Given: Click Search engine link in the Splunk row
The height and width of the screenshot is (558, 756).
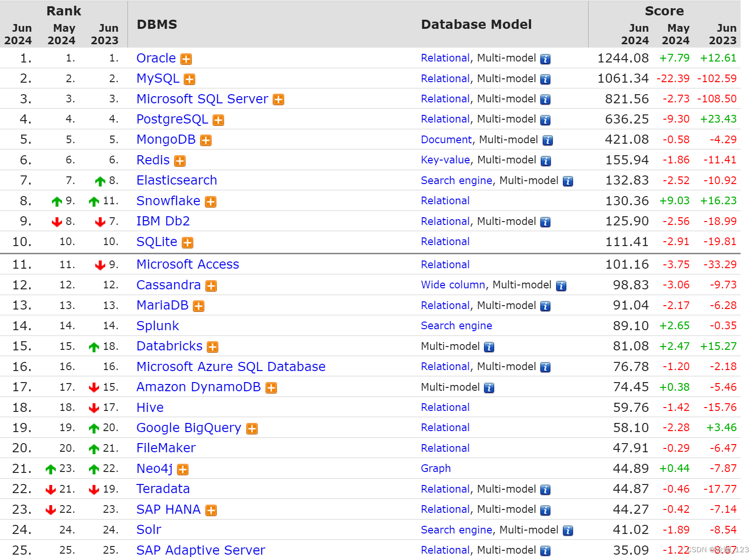Looking at the screenshot, I should pyautogui.click(x=456, y=326).
